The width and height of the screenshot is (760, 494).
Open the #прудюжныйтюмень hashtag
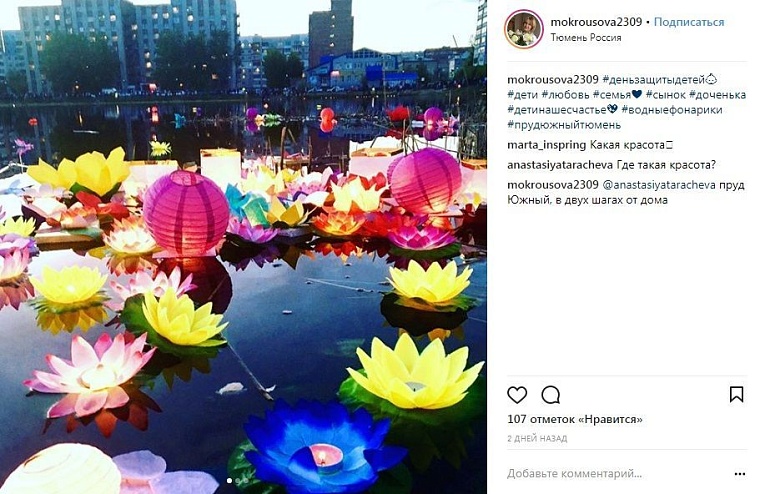(x=564, y=125)
